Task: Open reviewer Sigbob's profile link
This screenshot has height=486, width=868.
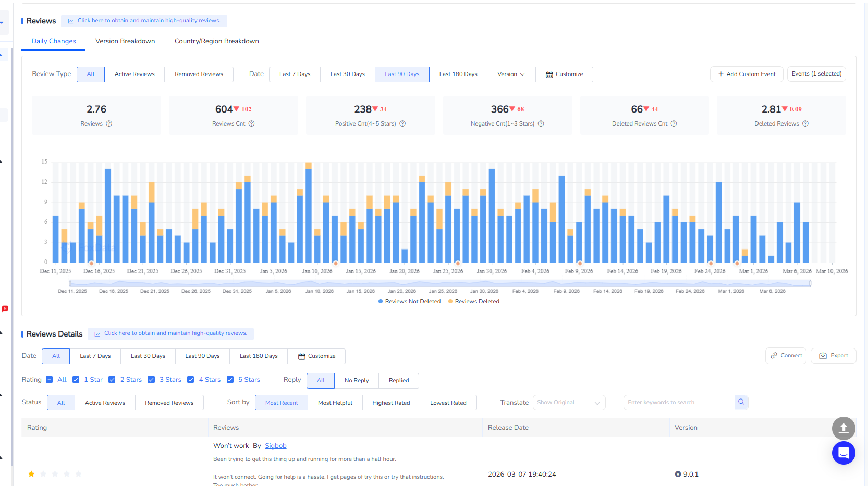Action: click(x=275, y=446)
